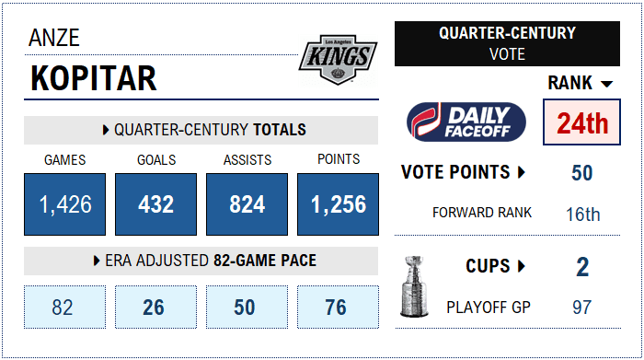Click the triangle beside Quarter-Century Totals
The image size is (644, 360).
[x=106, y=130]
